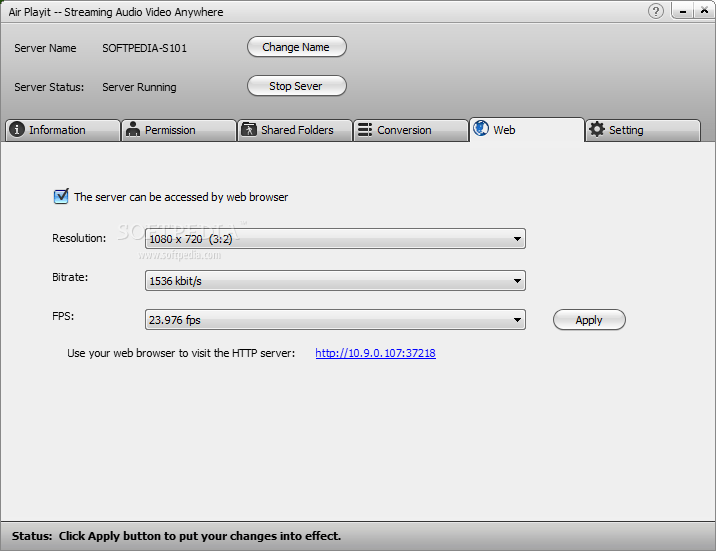The height and width of the screenshot is (551, 716).
Task: Minimize the Air Playit window
Action: coord(683,11)
